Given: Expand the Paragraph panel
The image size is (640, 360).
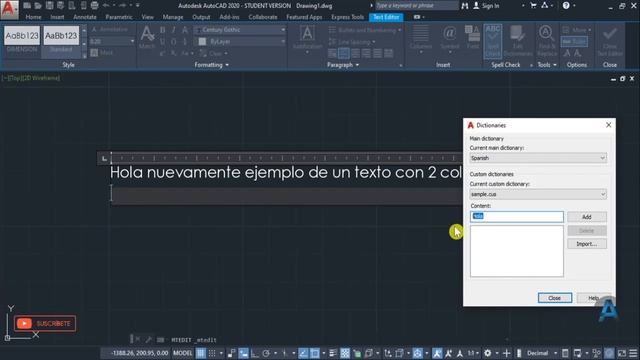Looking at the screenshot, I should pyautogui.click(x=343, y=65).
